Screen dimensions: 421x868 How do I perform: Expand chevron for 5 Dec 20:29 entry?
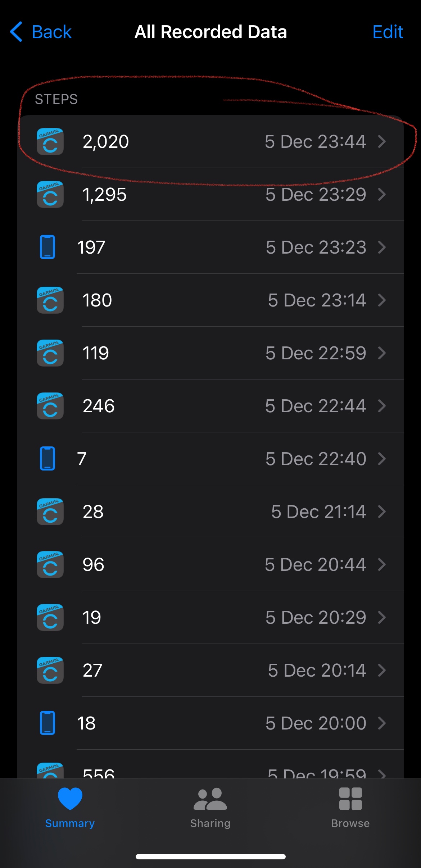point(382,618)
